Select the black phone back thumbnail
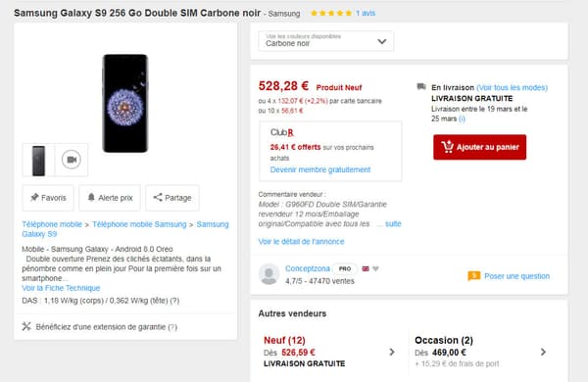 point(38,160)
